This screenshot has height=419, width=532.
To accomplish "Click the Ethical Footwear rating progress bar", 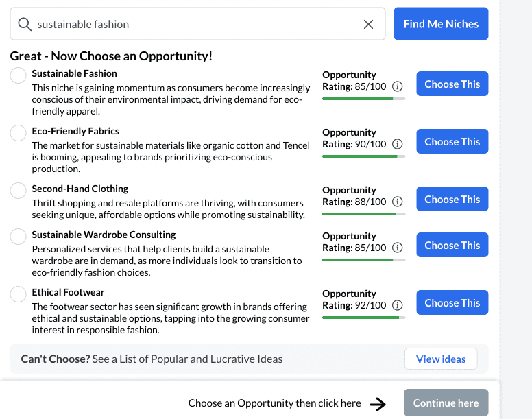I will (x=364, y=318).
